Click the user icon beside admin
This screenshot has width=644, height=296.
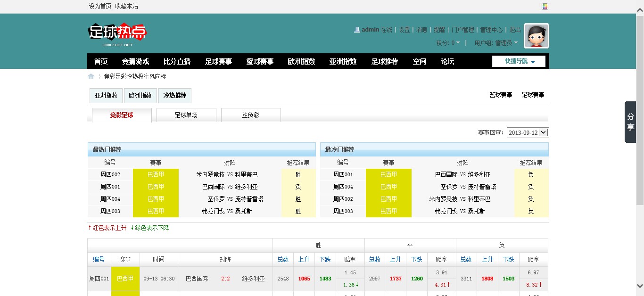(x=357, y=30)
